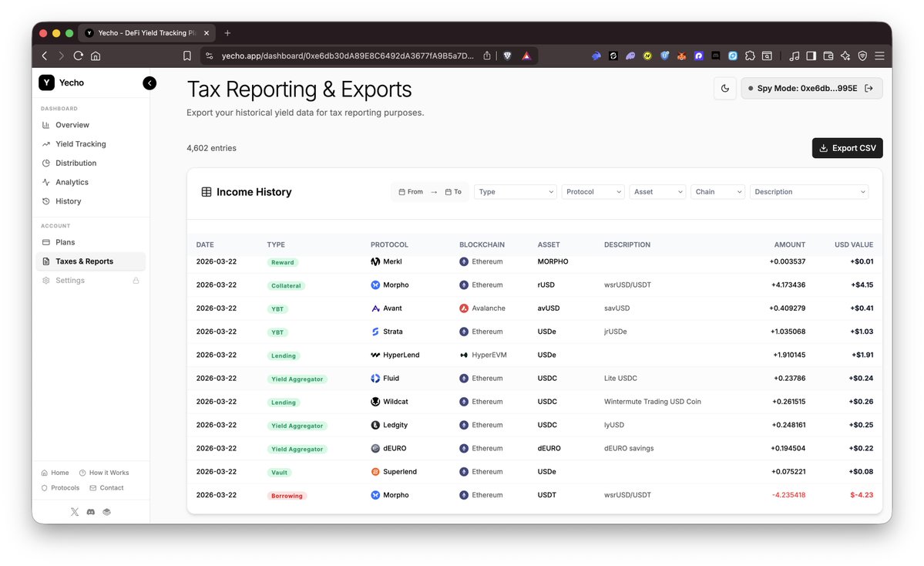This screenshot has height=566, width=924.
Task: Click the Income History table icon
Action: click(x=207, y=191)
